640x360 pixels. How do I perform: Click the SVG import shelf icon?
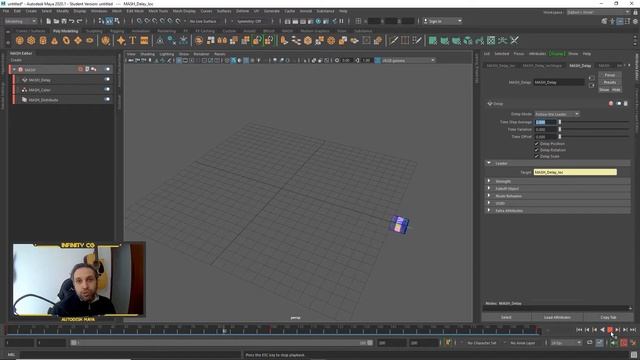click(x=144, y=40)
